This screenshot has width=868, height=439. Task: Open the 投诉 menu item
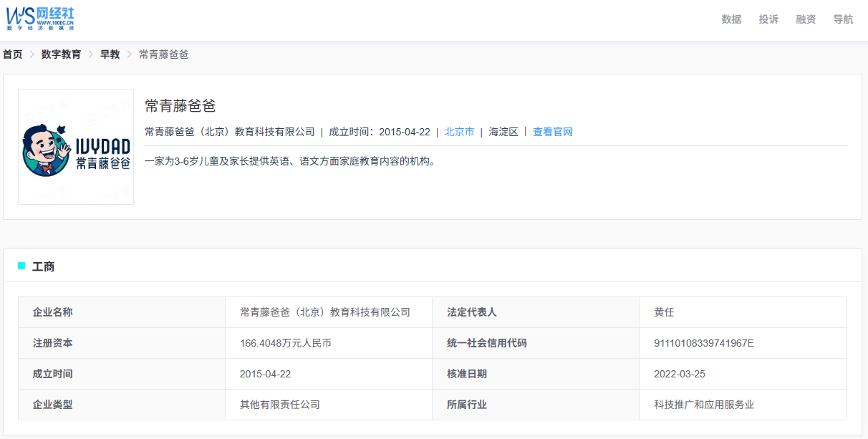click(x=768, y=19)
